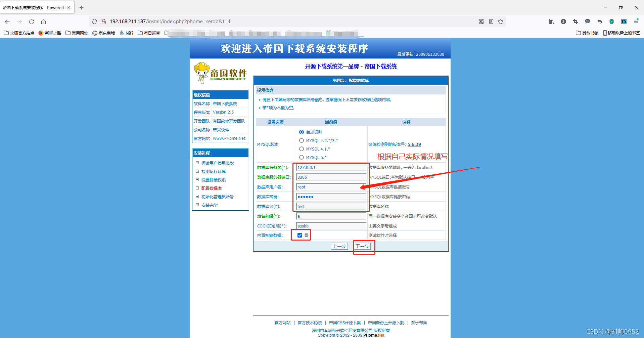Image resolution: width=644 pixels, height=338 pixels.
Task: Open chat bubble extension icon
Action: (x=588, y=22)
